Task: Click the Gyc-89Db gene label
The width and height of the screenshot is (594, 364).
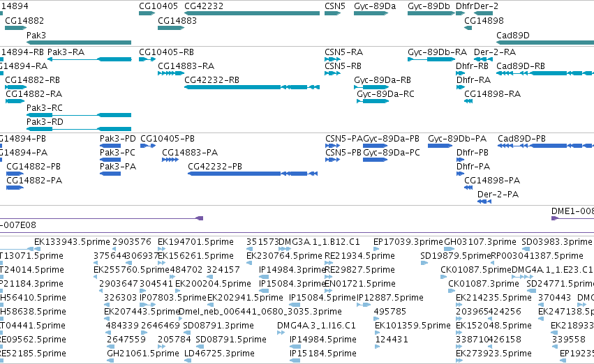Action: pos(429,6)
